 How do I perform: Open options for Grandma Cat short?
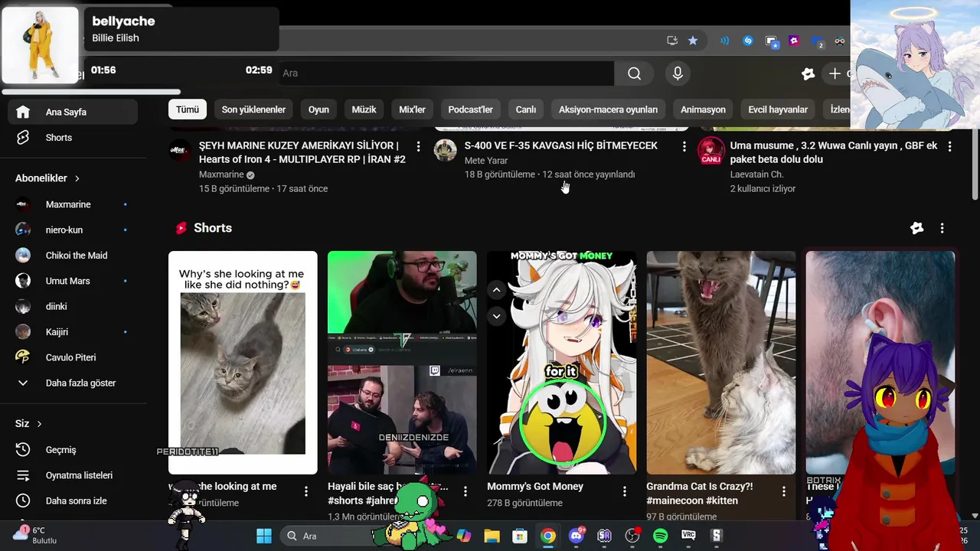pyautogui.click(x=784, y=491)
